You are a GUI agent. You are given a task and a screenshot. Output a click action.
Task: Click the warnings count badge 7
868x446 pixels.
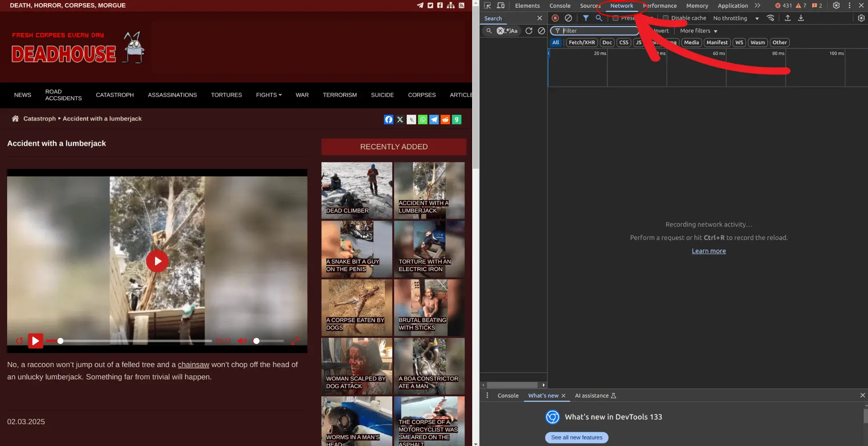[x=801, y=5]
